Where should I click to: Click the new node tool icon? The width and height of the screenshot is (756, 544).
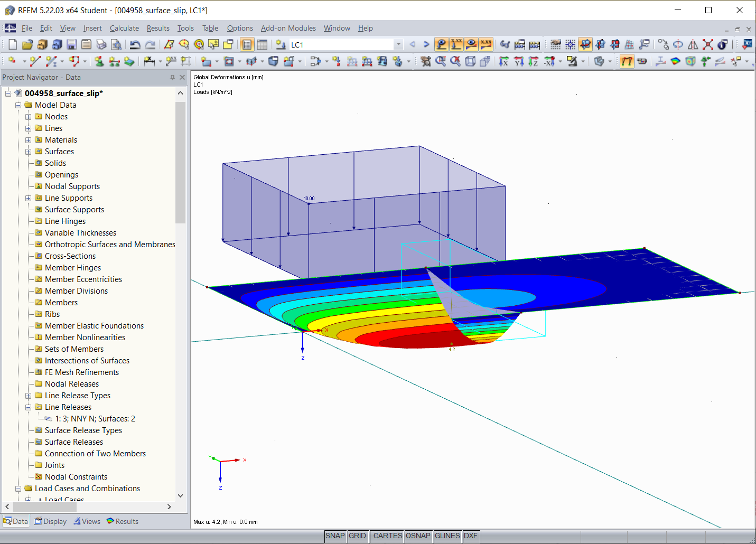click(13, 61)
